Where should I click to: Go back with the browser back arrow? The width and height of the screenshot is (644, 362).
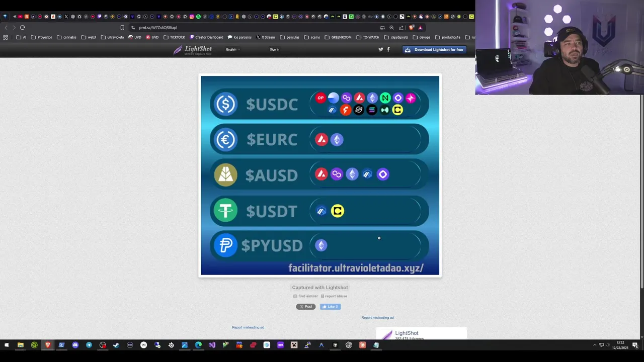[6, 28]
